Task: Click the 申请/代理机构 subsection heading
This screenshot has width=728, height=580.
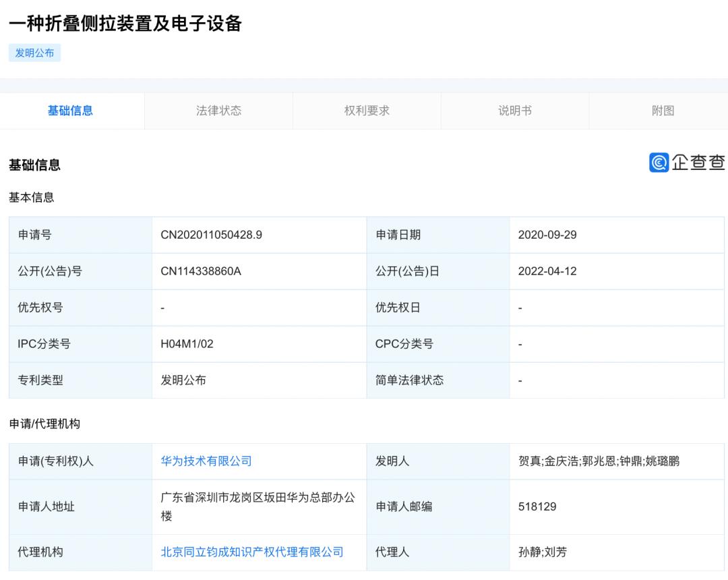Action: (x=44, y=424)
